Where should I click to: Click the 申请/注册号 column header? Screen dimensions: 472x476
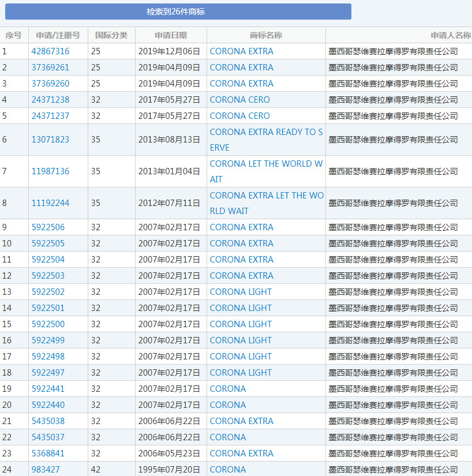[58, 35]
